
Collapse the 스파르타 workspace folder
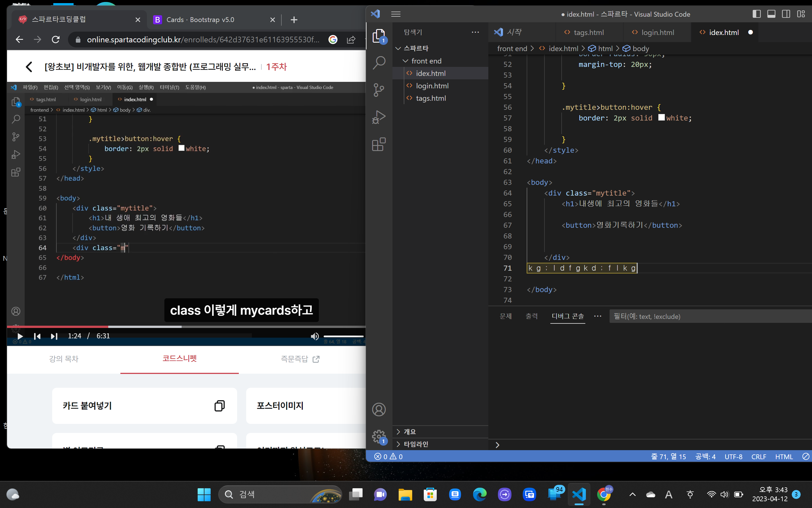441,48
